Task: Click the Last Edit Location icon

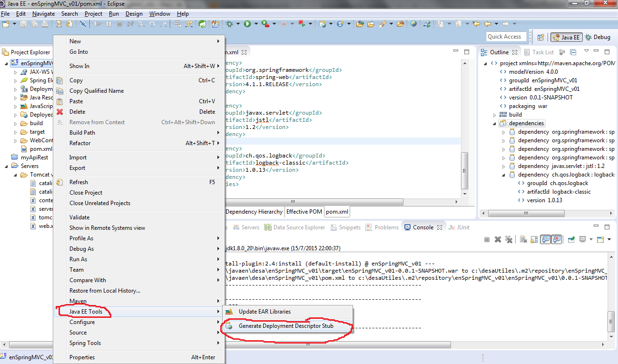Action: [476, 24]
